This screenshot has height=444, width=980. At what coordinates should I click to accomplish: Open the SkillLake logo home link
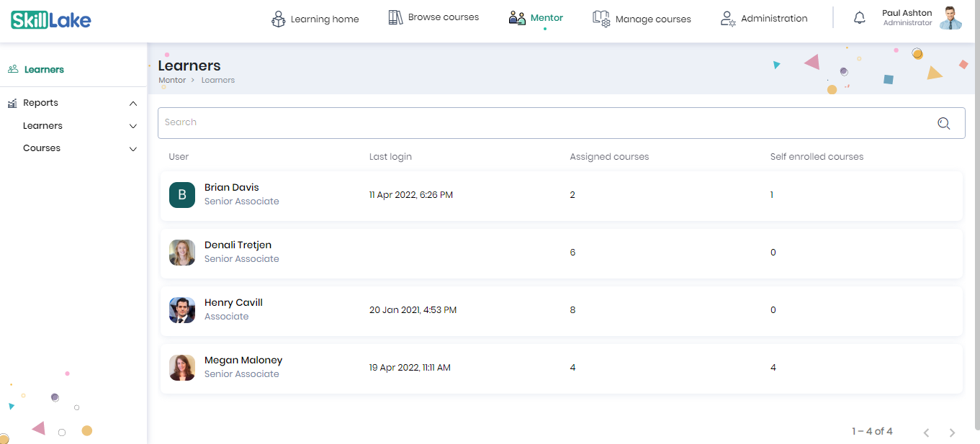pyautogui.click(x=51, y=19)
